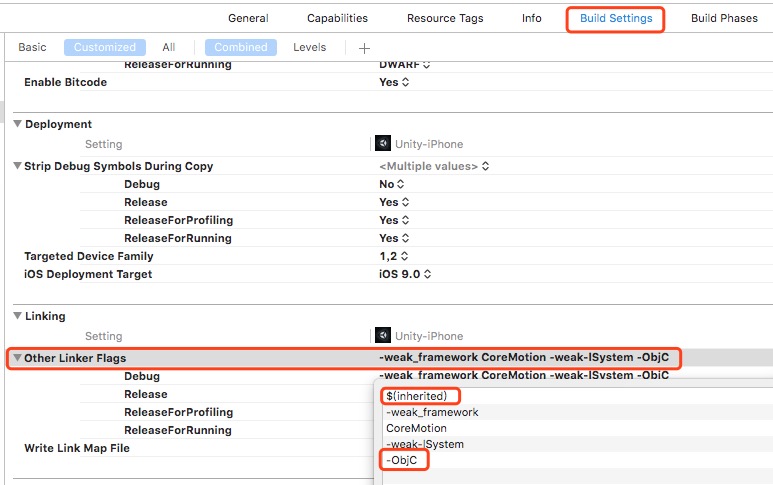This screenshot has height=485, width=773.
Task: Select the Write Link Map File setting
Action: [77, 448]
